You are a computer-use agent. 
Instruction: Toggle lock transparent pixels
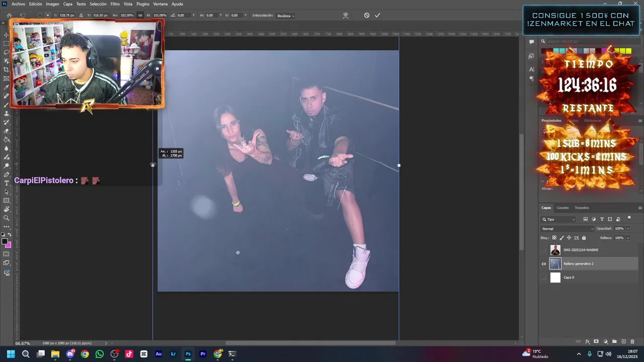[x=554, y=238]
